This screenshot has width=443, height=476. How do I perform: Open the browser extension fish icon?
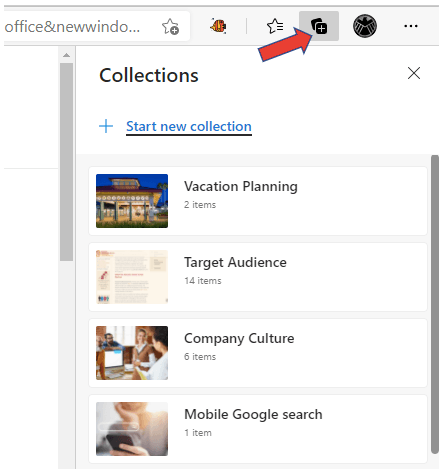pos(218,26)
